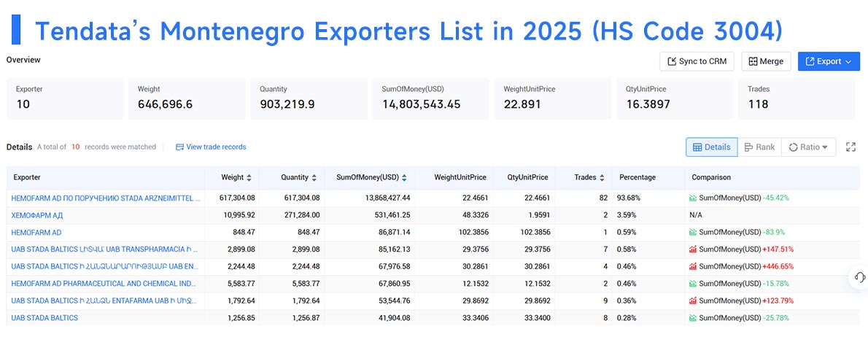Click the Merge button
The height and width of the screenshot is (337, 868).
pos(766,61)
